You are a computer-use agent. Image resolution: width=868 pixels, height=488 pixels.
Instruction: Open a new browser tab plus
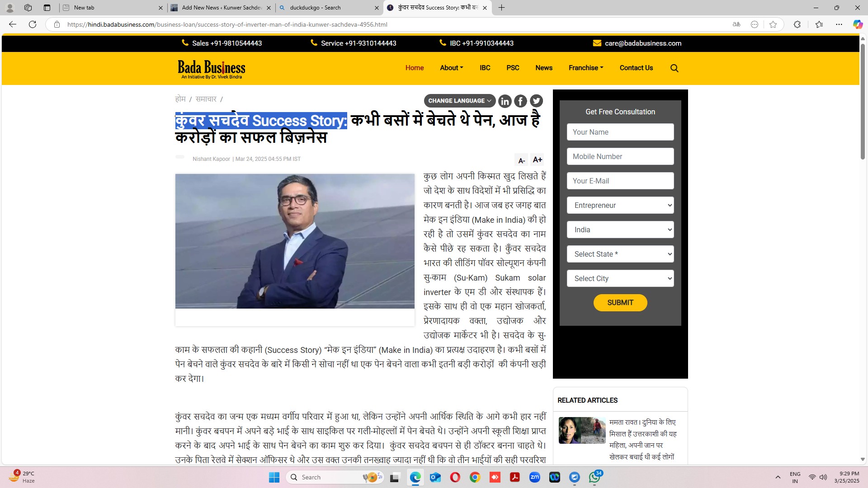click(501, 8)
